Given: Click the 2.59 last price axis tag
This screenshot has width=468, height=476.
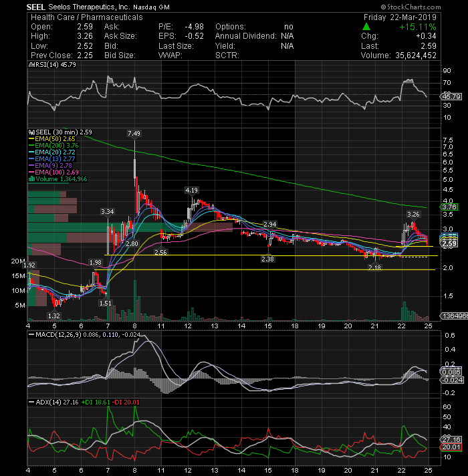Looking at the screenshot, I should tap(449, 243).
